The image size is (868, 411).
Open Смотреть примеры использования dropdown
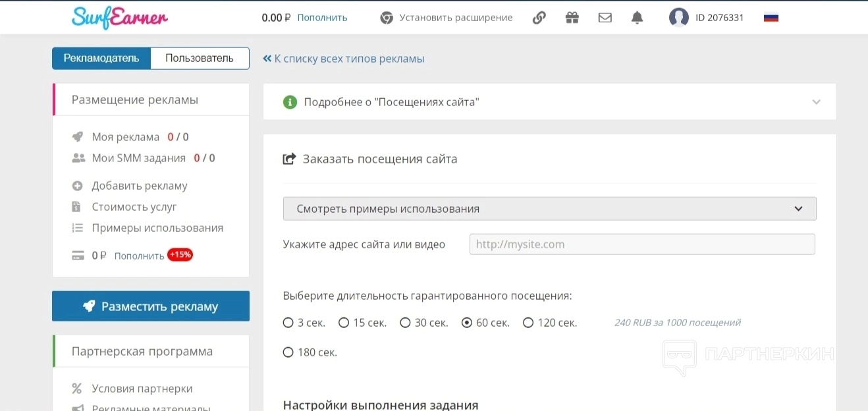(x=550, y=209)
